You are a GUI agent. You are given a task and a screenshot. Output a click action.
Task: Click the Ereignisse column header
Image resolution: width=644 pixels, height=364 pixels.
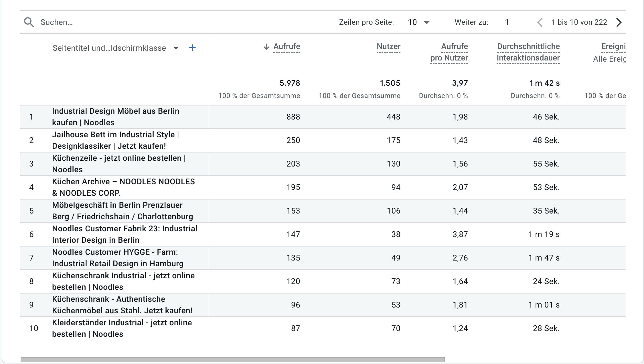pyautogui.click(x=613, y=46)
